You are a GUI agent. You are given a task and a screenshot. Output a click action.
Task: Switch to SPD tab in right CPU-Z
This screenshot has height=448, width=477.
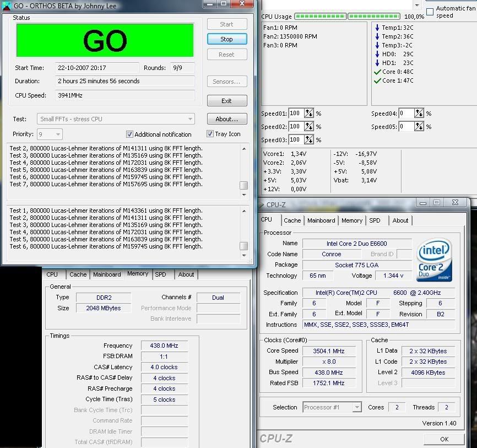click(375, 220)
